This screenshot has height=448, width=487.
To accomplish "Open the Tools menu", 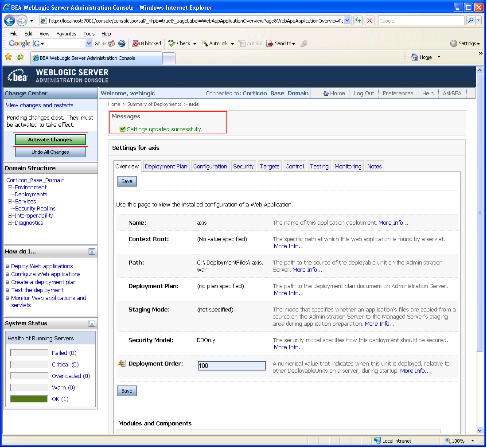I will 89,34.
